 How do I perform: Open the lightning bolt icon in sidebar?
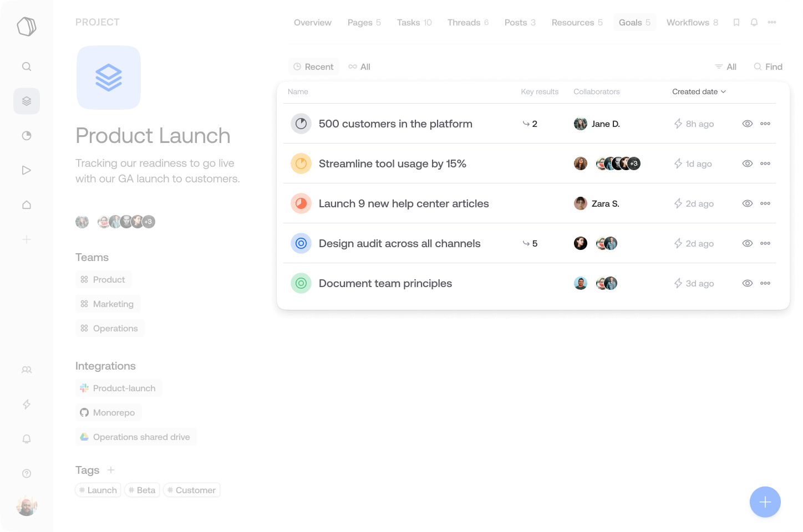(27, 404)
